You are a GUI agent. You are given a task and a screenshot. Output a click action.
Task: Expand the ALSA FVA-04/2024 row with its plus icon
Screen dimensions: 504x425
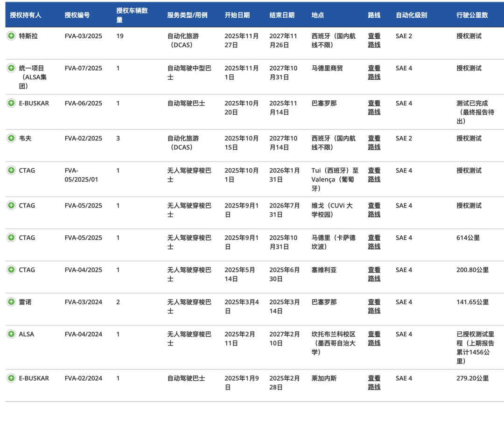[11, 334]
